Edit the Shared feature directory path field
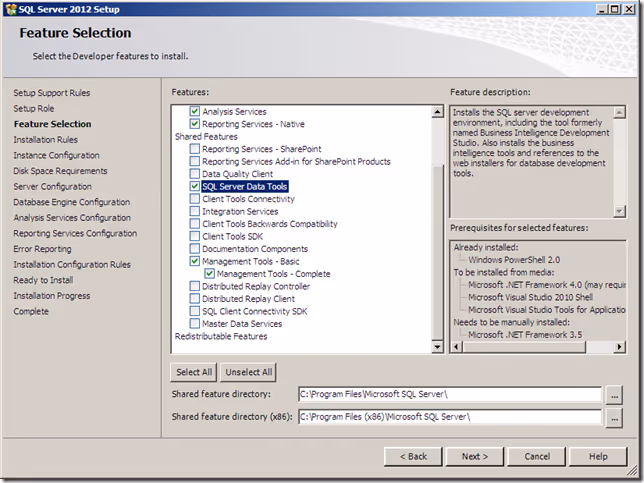 pos(450,394)
